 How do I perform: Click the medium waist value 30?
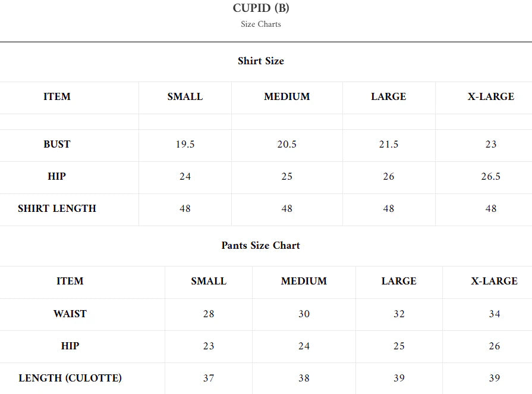tap(304, 314)
